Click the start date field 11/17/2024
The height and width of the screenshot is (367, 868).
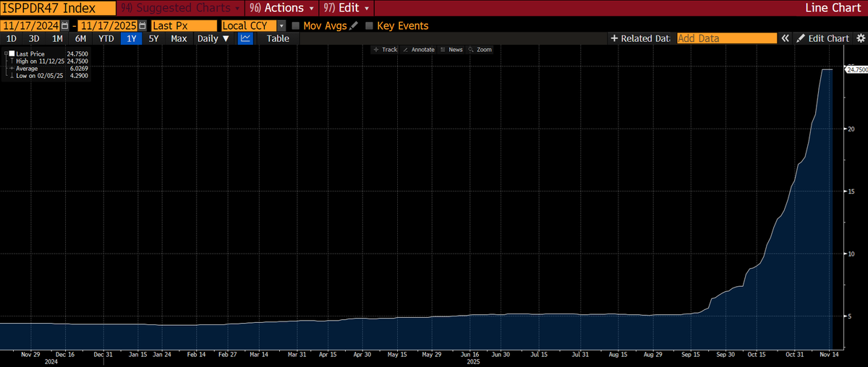[30, 25]
